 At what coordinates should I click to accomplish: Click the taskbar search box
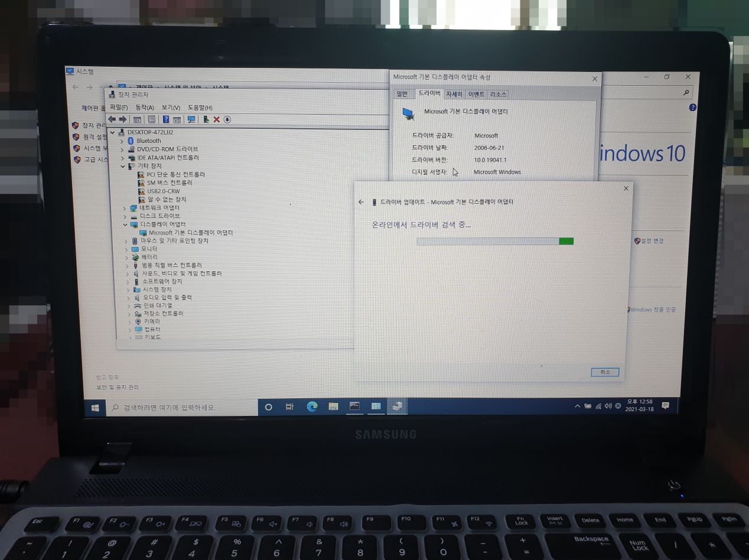[181, 407]
